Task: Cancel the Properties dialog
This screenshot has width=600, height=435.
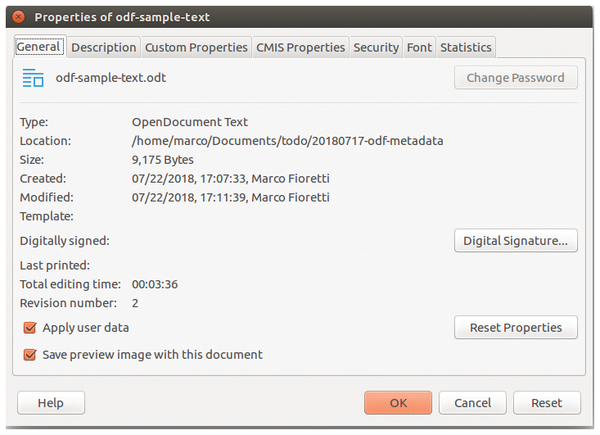Action: tap(472, 403)
